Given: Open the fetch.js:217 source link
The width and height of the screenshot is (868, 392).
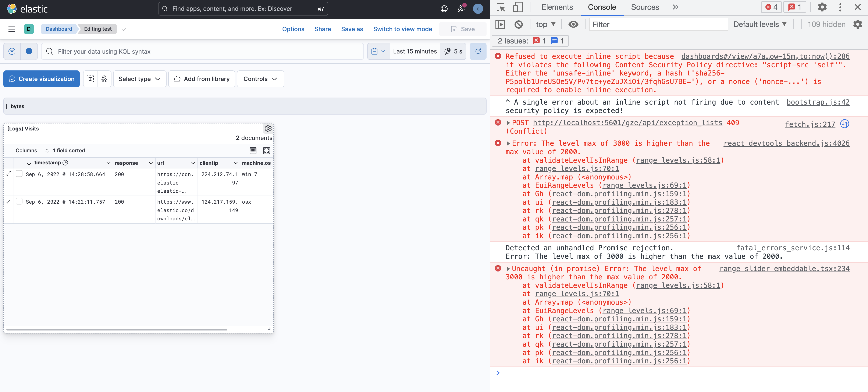Looking at the screenshot, I should [810, 125].
